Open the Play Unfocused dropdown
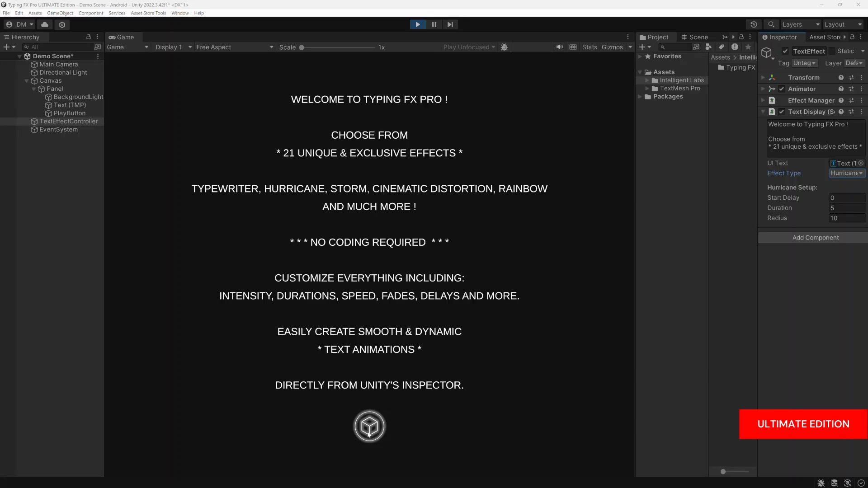 pyautogui.click(x=469, y=47)
